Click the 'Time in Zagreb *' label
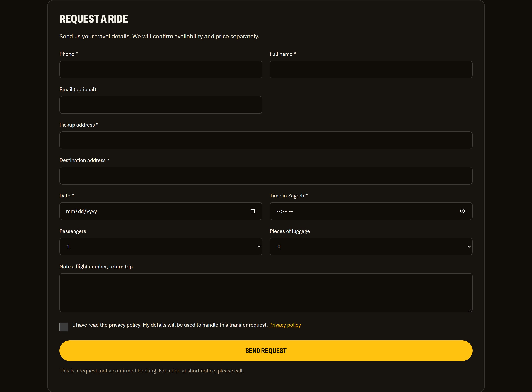 (x=289, y=196)
